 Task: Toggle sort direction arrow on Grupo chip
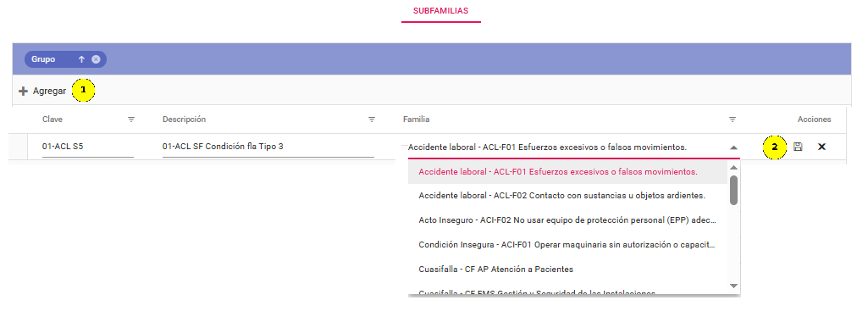[81, 59]
